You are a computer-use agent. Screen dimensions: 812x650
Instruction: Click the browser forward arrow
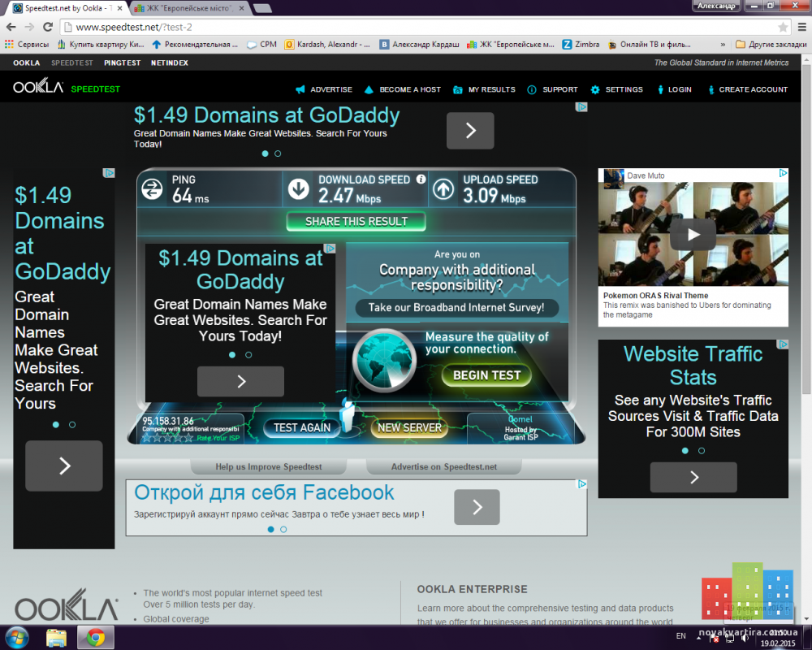(29, 27)
